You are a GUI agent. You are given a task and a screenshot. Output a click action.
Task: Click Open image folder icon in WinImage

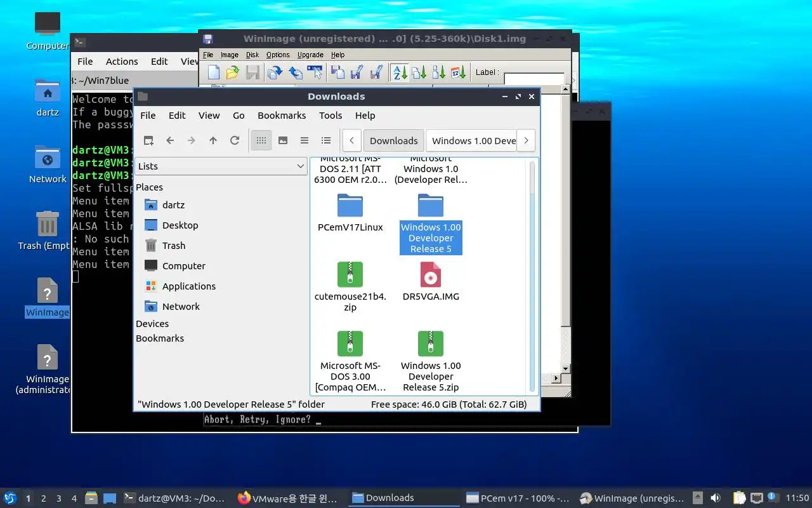[x=233, y=72]
